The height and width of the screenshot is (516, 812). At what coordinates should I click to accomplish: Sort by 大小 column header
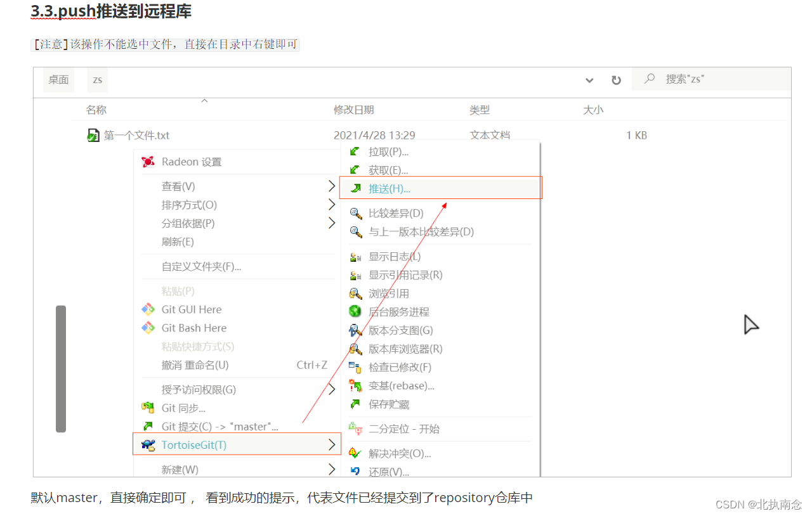point(593,110)
